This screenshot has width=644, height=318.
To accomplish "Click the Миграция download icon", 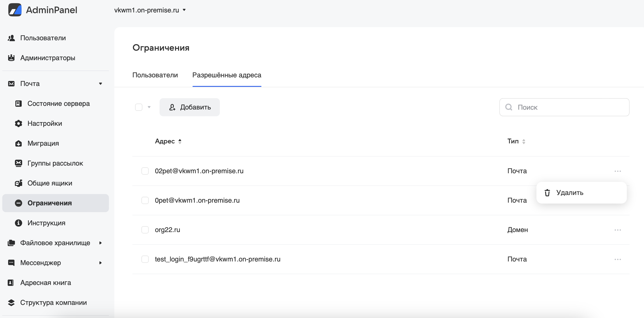I will tap(18, 143).
